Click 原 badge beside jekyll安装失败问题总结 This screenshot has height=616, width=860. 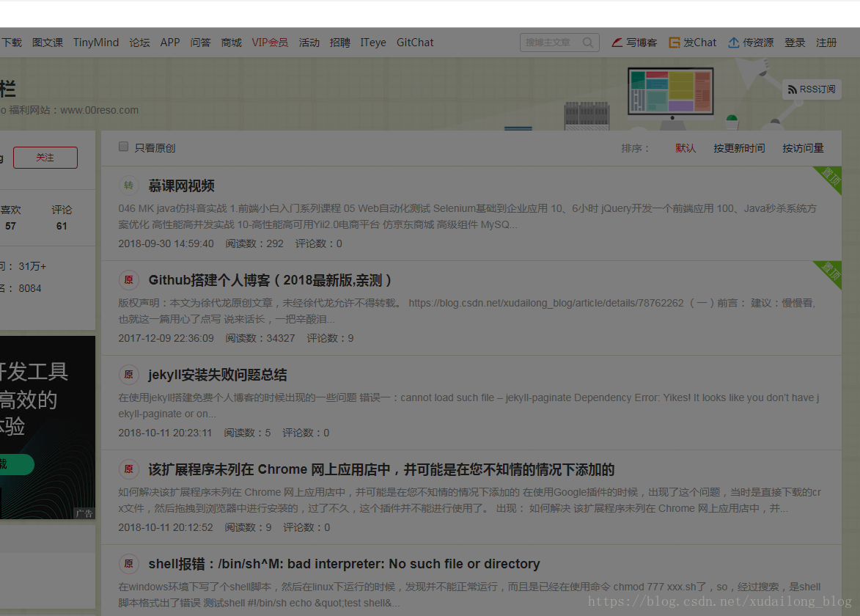click(128, 375)
